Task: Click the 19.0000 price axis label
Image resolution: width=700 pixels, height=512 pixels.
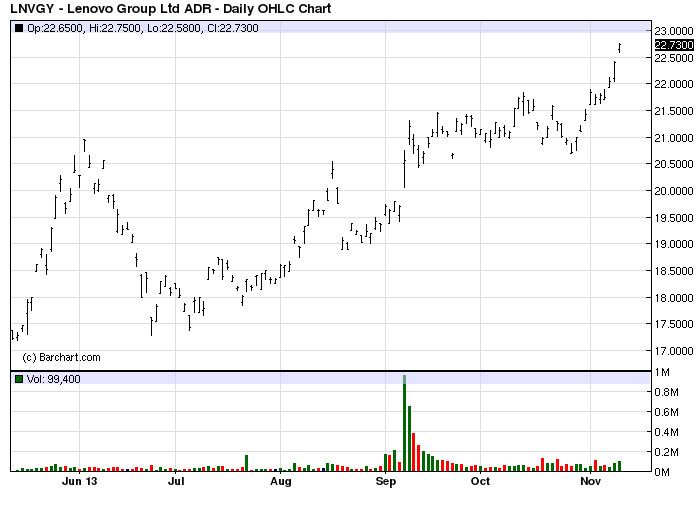Action: pyautogui.click(x=674, y=244)
